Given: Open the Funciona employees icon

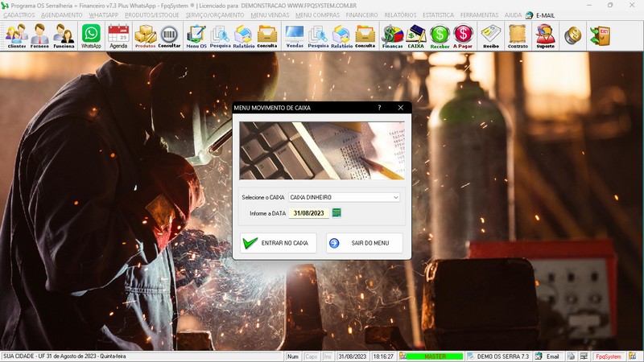Looking at the screenshot, I should pyautogui.click(x=64, y=36).
